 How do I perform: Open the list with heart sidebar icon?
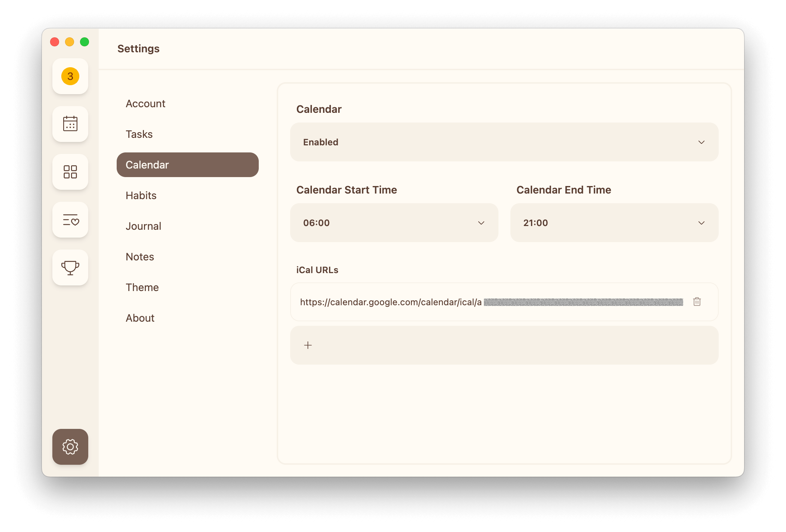coord(70,220)
